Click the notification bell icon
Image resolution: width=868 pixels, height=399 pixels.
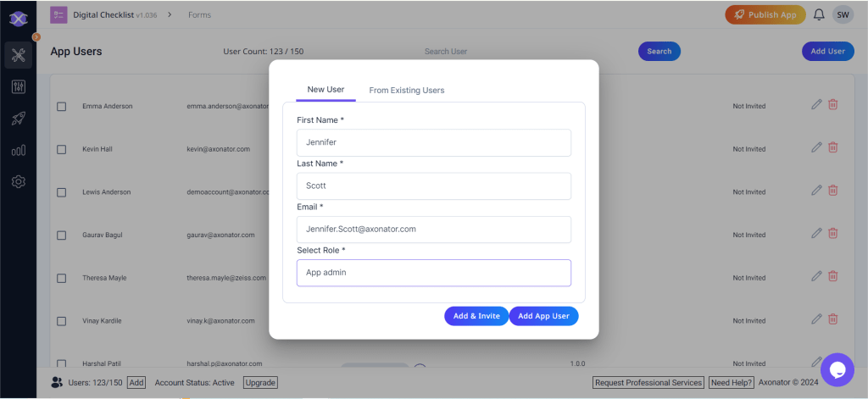[x=819, y=14]
